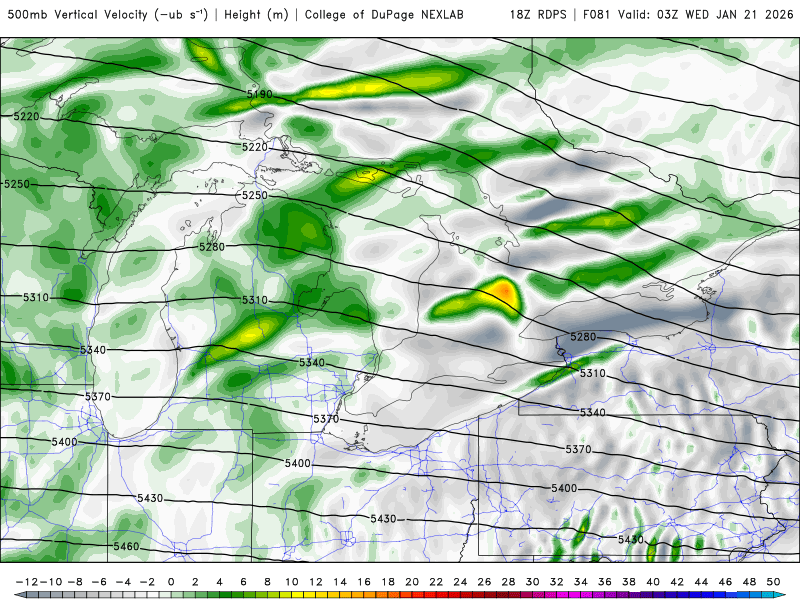Image resolution: width=800 pixels, height=600 pixels.
Task: Click the 42 value on the color scale
Action: click(x=677, y=582)
